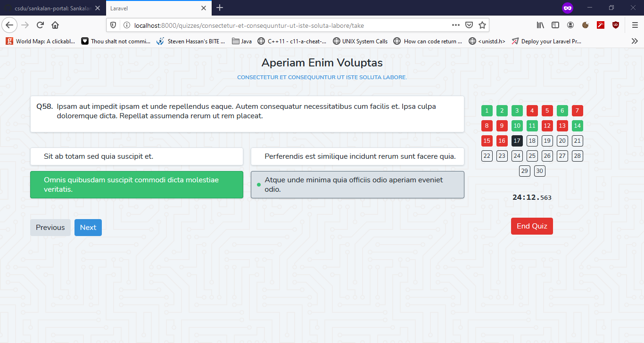Show more bookmarks chevron

[x=635, y=41]
